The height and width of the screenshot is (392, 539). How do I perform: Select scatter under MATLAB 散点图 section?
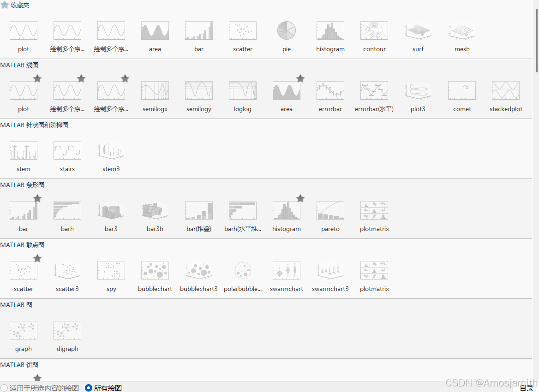(x=24, y=270)
